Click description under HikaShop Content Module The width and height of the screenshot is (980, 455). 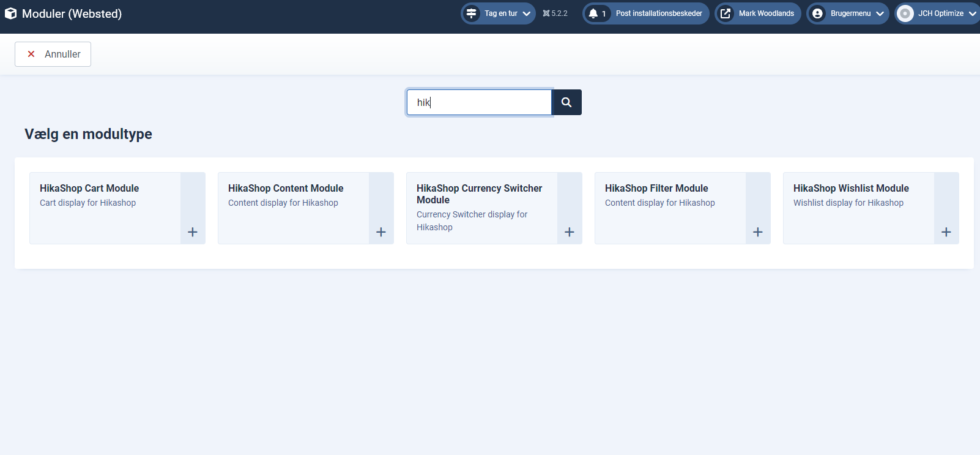283,203
